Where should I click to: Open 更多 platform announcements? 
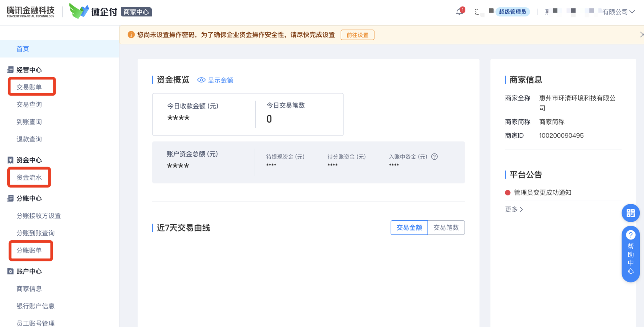[x=514, y=210]
